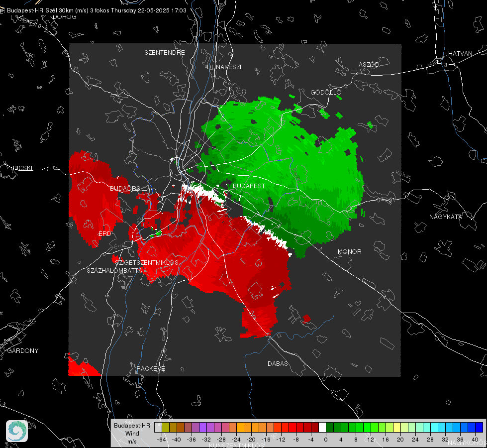Click the 0 legend scale value

click(x=326, y=440)
